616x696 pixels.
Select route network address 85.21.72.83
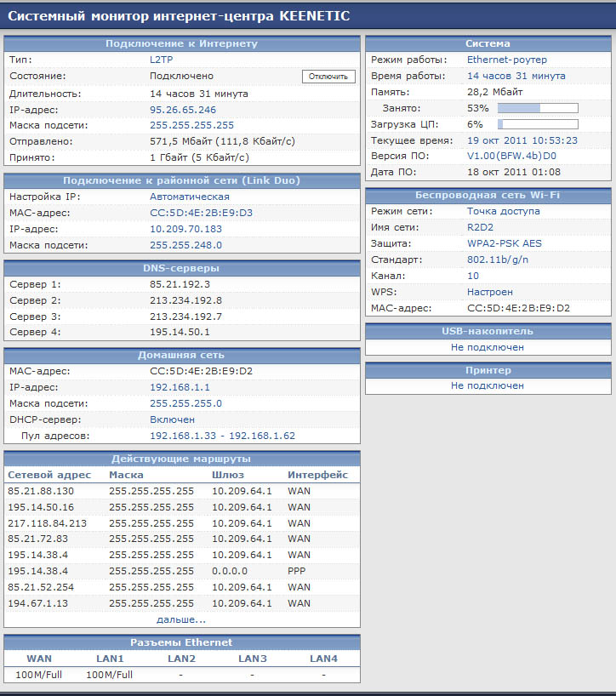point(37,539)
